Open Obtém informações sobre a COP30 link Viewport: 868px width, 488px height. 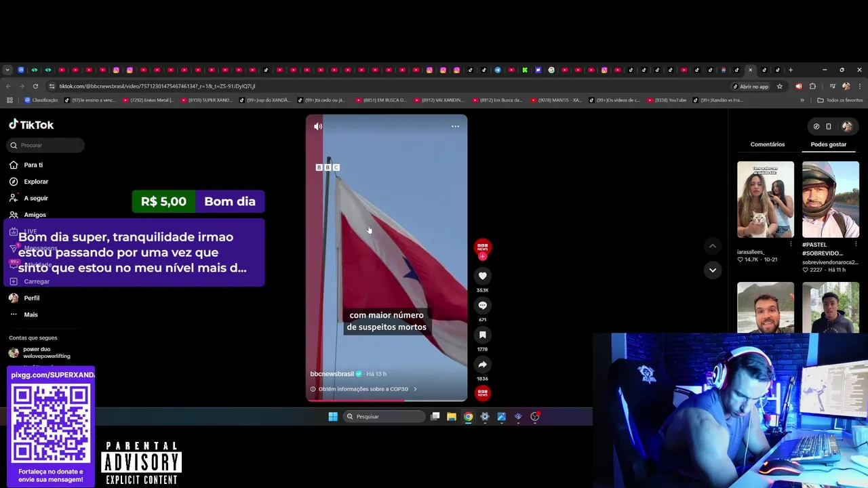coord(363,389)
